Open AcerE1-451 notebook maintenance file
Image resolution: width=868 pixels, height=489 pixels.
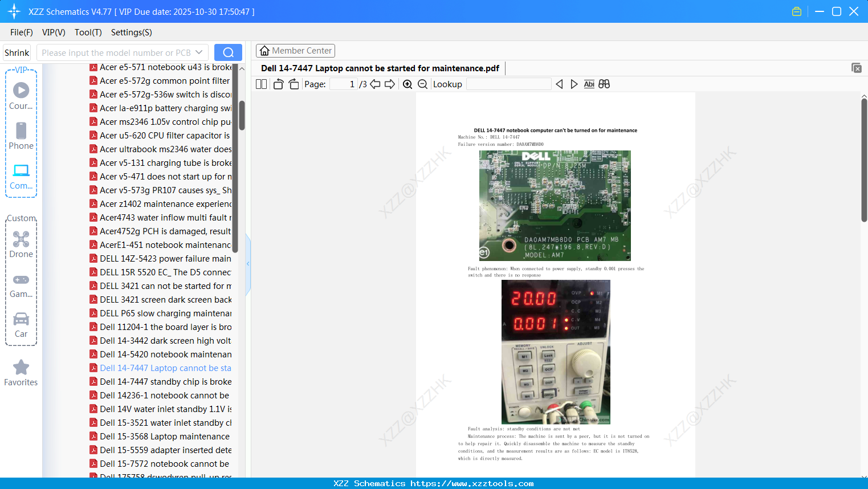pyautogui.click(x=160, y=245)
